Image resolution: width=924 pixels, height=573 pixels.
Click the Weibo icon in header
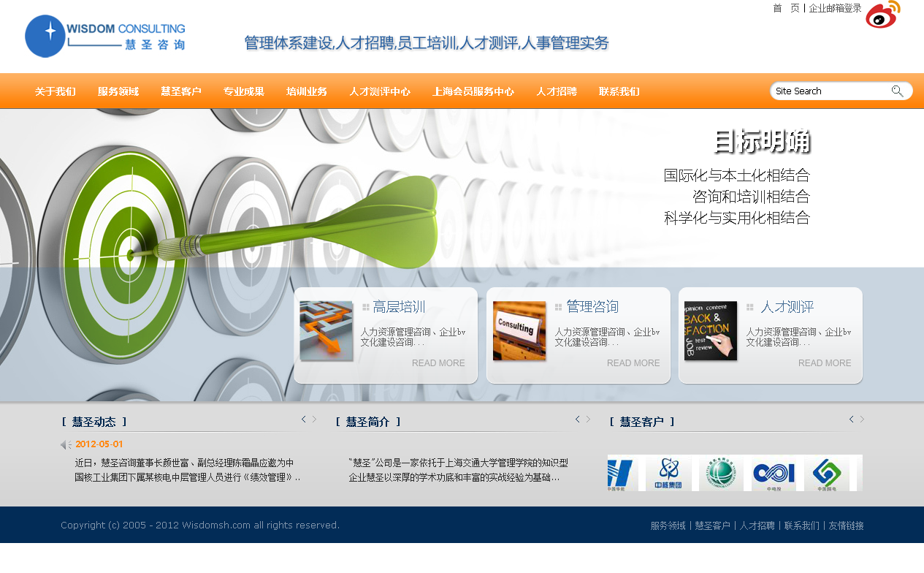click(x=882, y=15)
